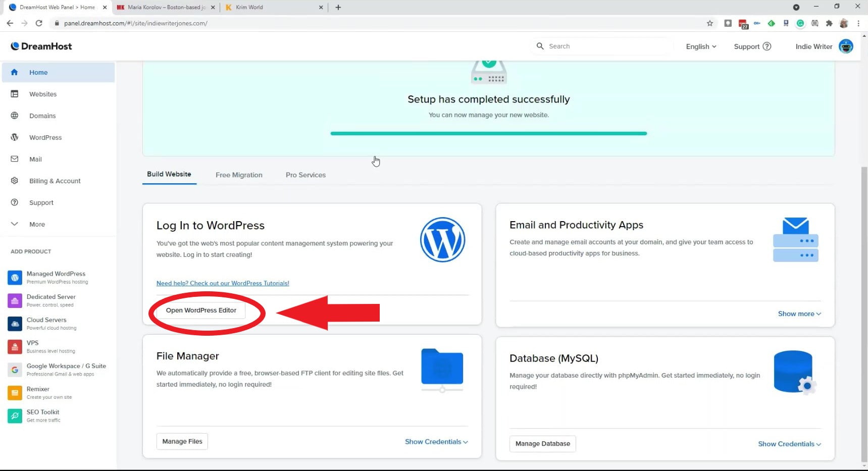Click the Websites sidebar icon
868x471 pixels.
15,94
